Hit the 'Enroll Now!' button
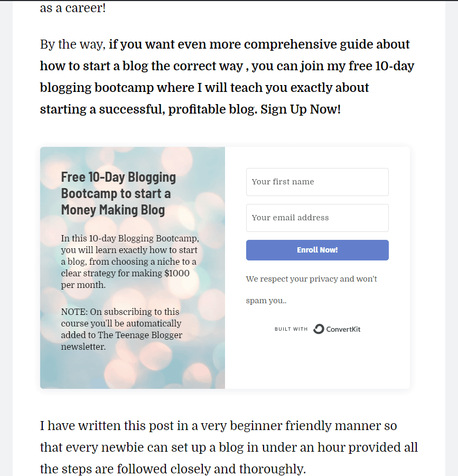The width and height of the screenshot is (458, 476). [317, 250]
